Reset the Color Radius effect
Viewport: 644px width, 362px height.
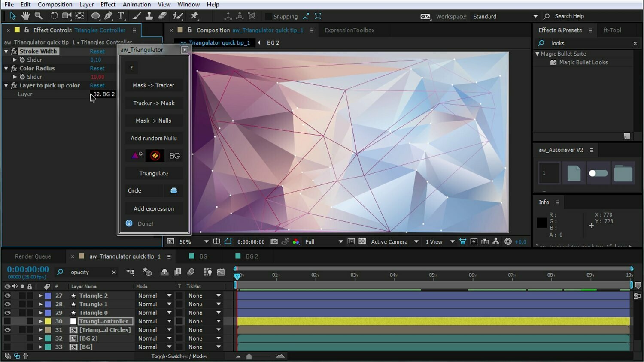(x=97, y=68)
